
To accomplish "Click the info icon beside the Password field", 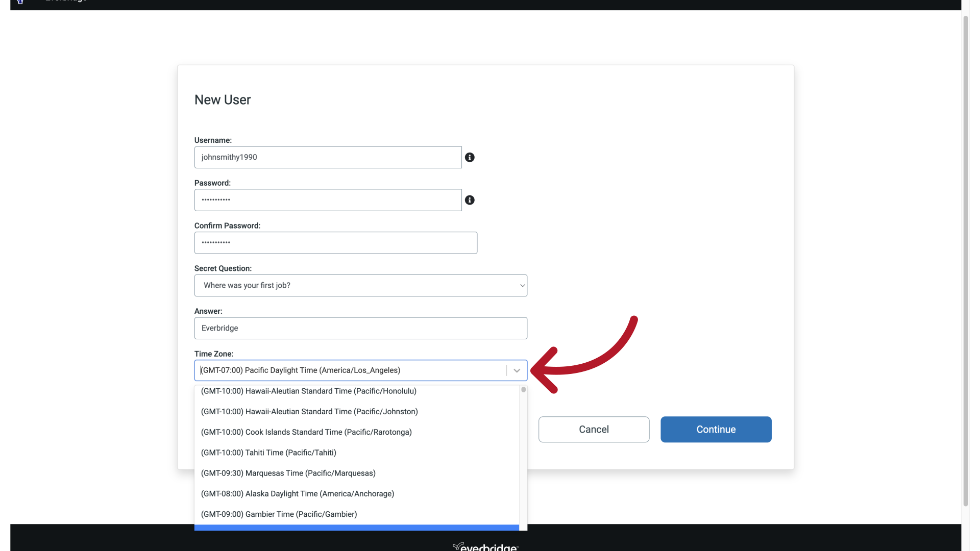I will 470,200.
